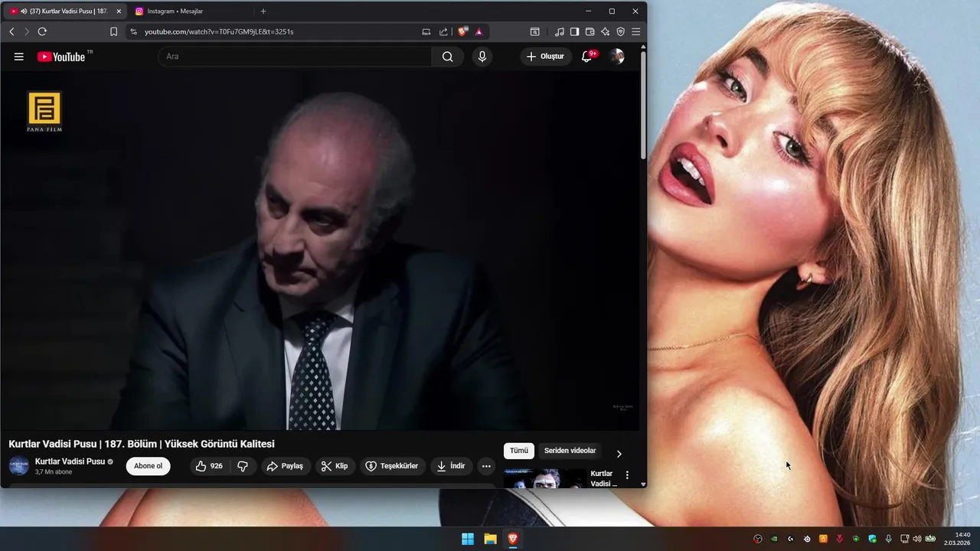The image size is (980, 551).
Task: Click the page vertical scrollbar thumb
Action: coord(643,106)
